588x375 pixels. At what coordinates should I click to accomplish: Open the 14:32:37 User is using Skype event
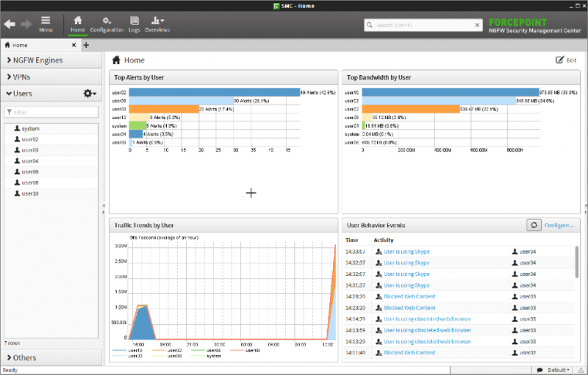[x=406, y=263]
